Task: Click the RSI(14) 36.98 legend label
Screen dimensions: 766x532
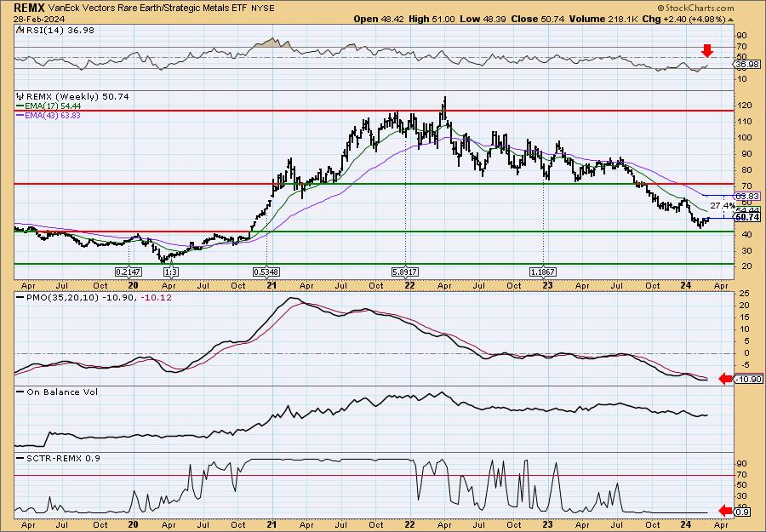Action: coord(59,30)
